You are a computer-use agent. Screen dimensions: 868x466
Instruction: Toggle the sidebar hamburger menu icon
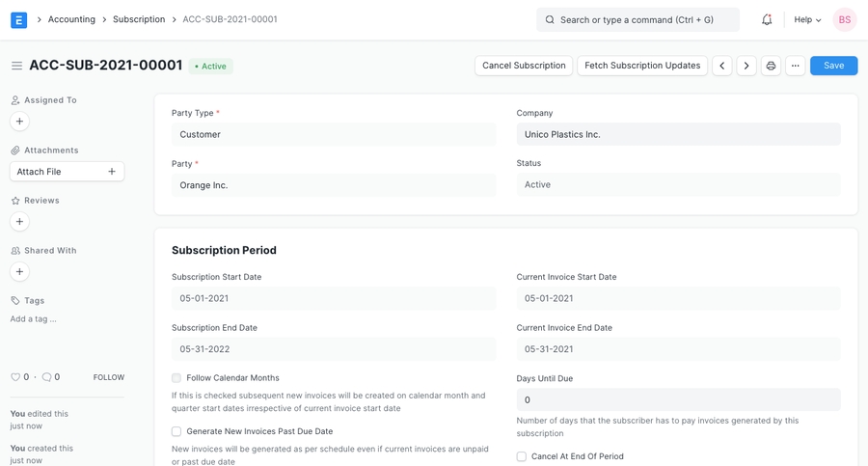pyautogui.click(x=16, y=66)
